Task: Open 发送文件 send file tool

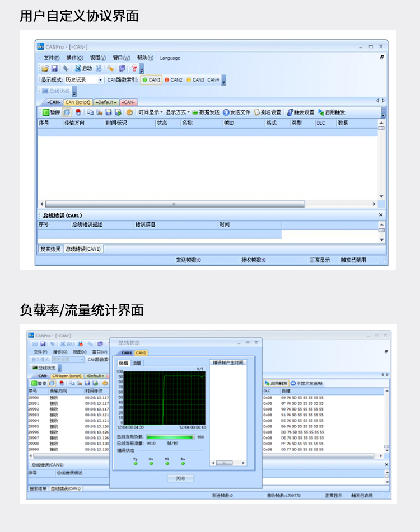Action: [x=237, y=112]
